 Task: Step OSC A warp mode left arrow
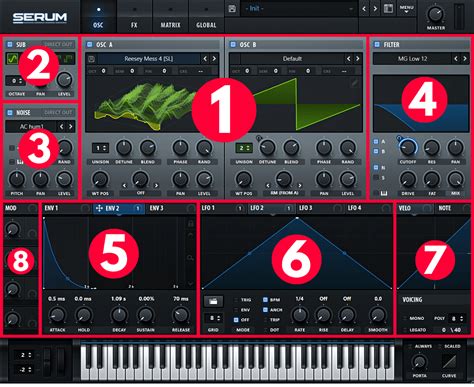pyautogui.click(x=125, y=185)
